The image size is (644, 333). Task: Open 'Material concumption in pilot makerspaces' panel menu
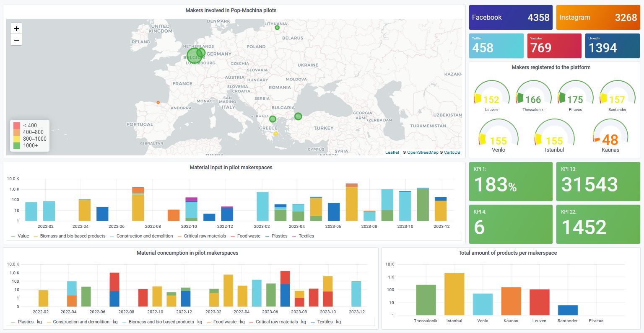187,253
